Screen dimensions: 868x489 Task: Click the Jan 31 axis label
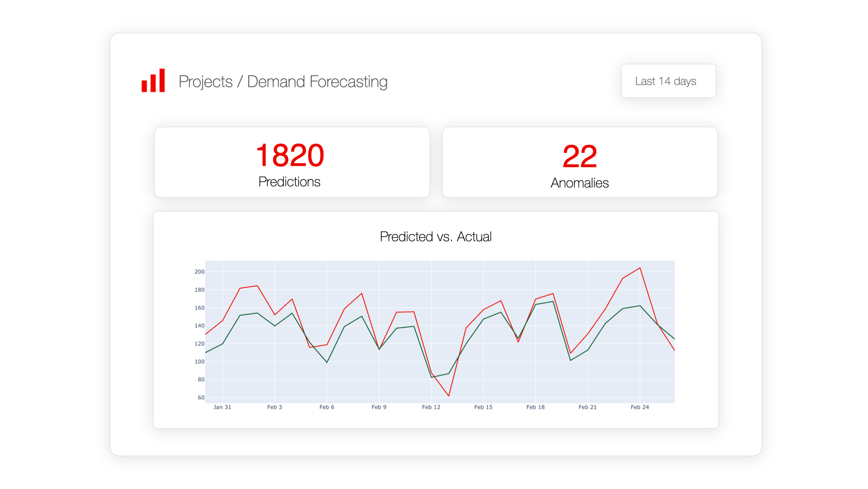[222, 407]
